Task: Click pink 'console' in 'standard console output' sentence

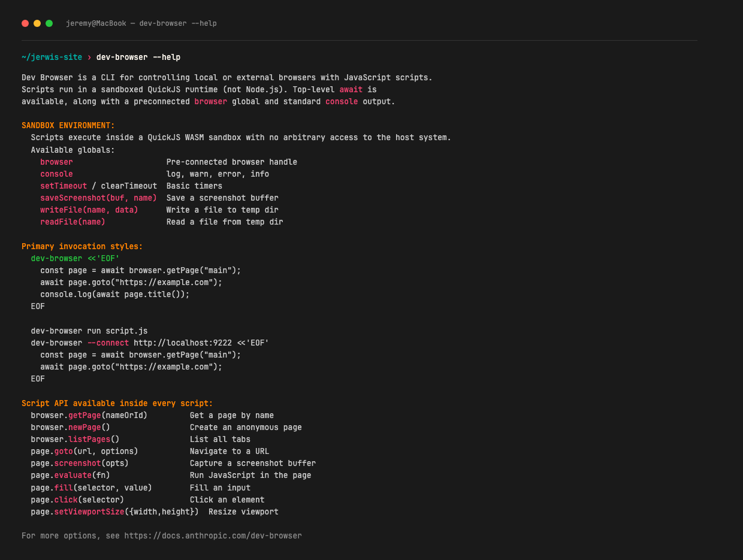Action: click(x=342, y=102)
